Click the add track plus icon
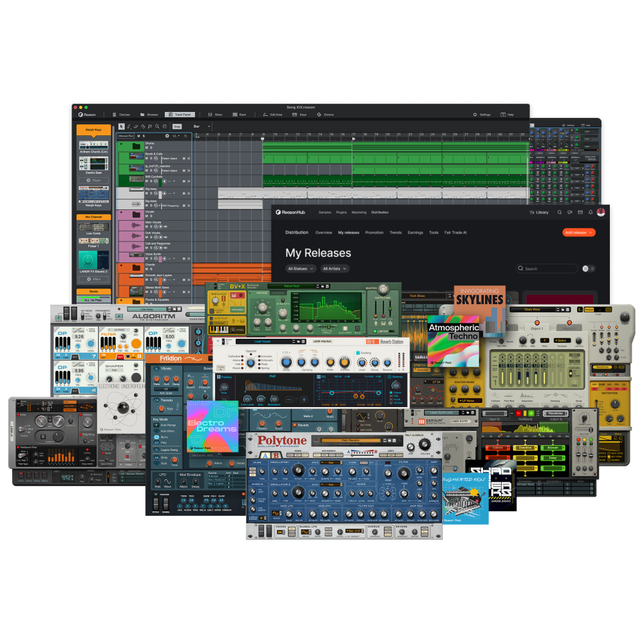This screenshot has height=644, width=644. pos(167,136)
